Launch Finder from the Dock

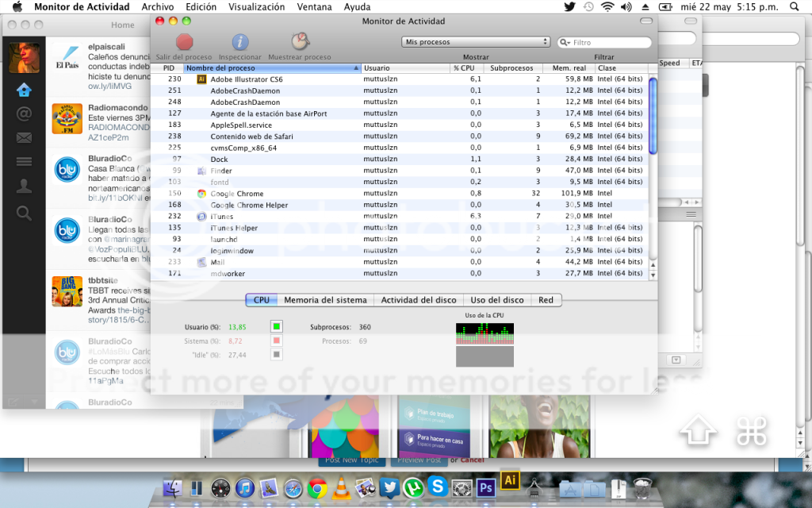[172, 488]
